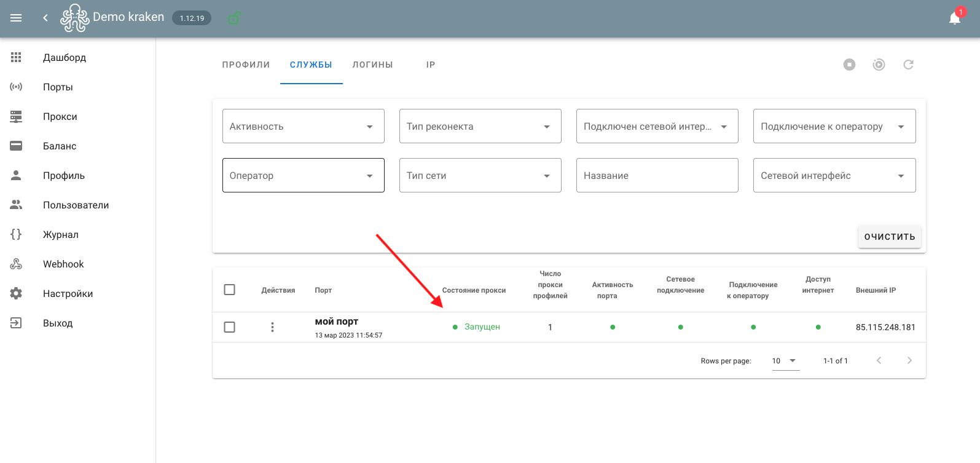Click the Название input field
The image size is (980, 463).
pyautogui.click(x=657, y=175)
